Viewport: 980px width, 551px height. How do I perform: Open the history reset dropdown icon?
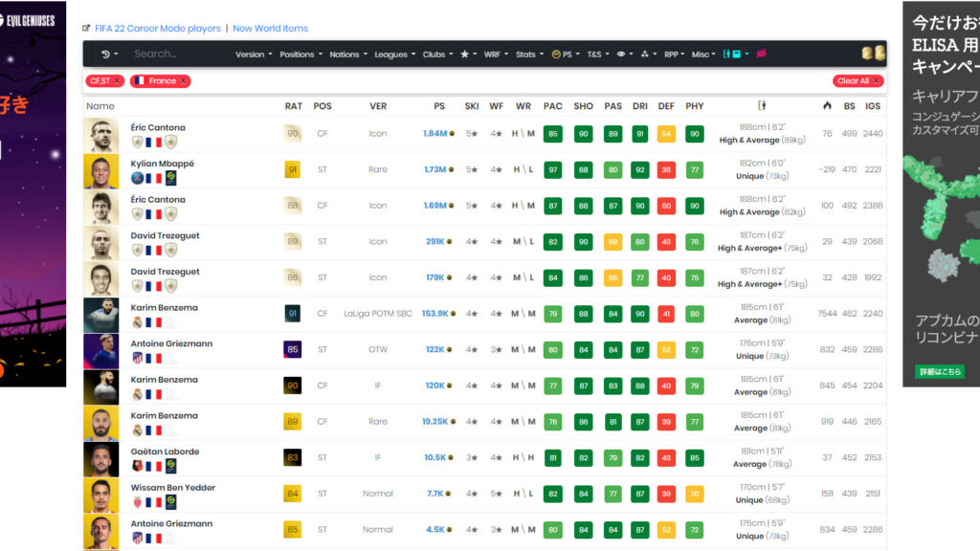coord(109,55)
